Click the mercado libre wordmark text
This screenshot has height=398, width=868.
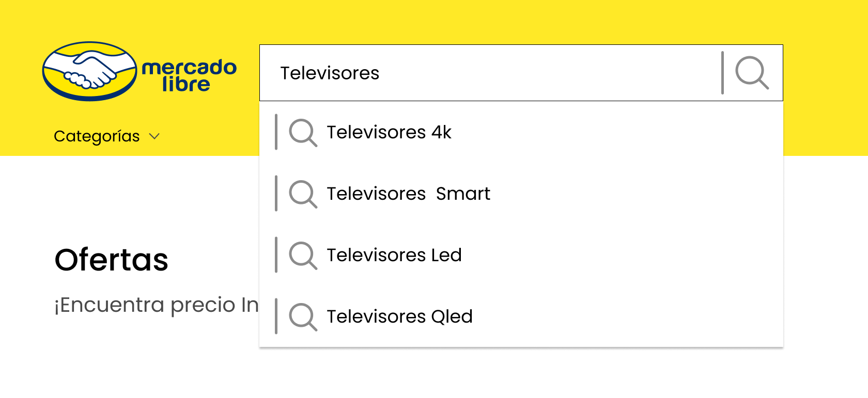pyautogui.click(x=189, y=75)
